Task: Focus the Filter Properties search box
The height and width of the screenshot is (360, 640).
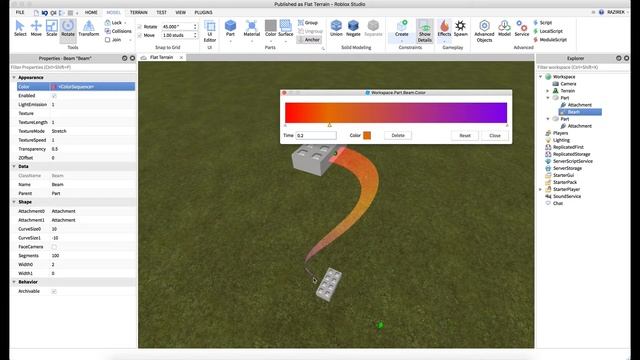Action: click(x=73, y=67)
